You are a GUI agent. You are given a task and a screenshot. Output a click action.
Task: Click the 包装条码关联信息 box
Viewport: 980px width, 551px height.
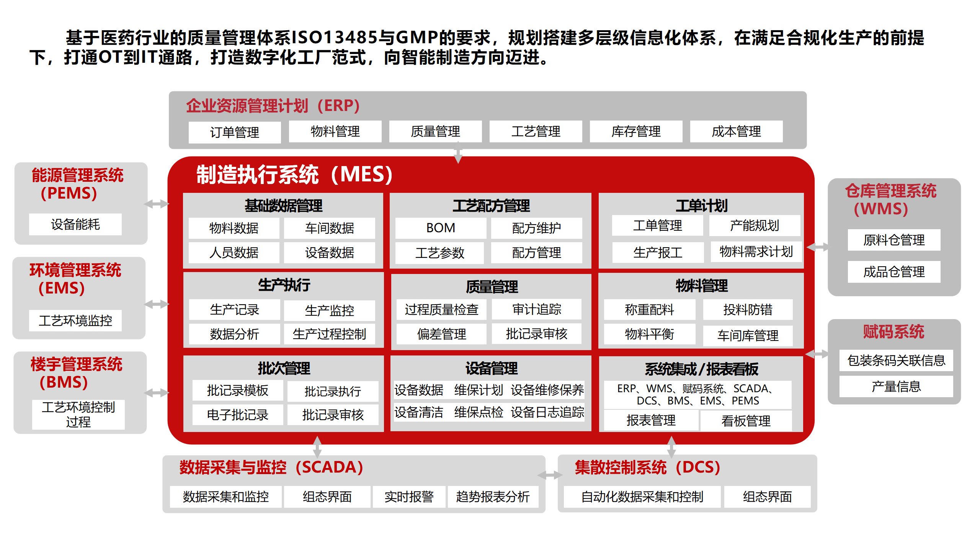point(896,360)
